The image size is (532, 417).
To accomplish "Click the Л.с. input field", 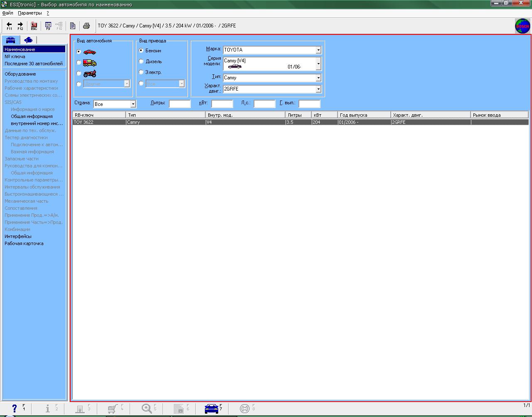I will pyautogui.click(x=265, y=104).
